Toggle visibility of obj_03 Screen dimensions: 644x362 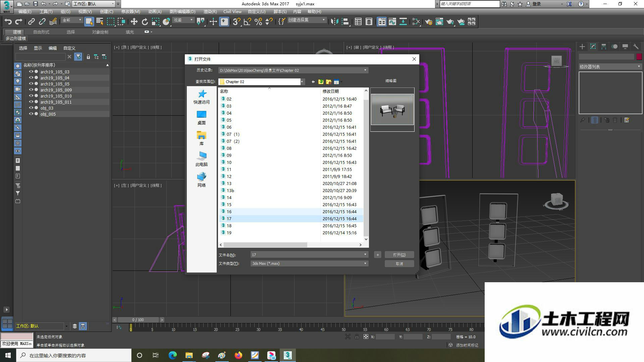click(x=31, y=108)
